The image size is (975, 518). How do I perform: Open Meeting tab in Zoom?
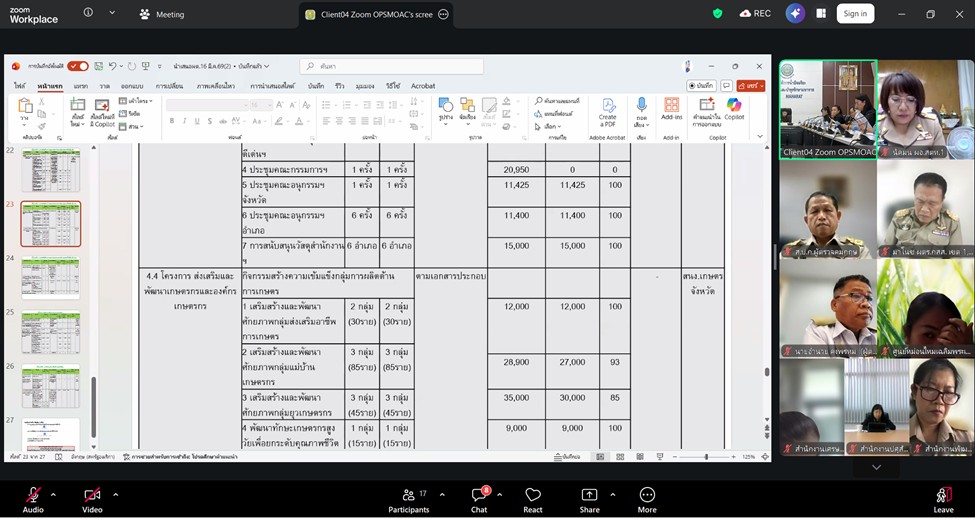[x=162, y=14]
